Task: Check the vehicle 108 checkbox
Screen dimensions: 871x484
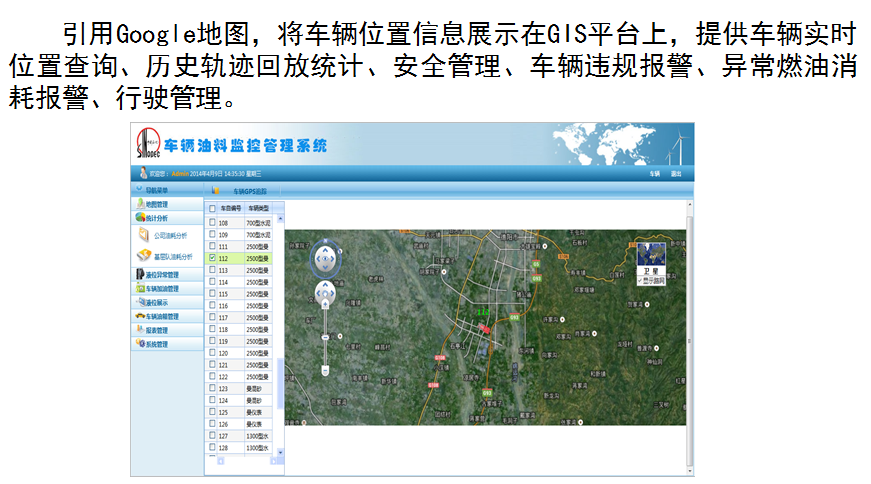Action: [x=212, y=222]
